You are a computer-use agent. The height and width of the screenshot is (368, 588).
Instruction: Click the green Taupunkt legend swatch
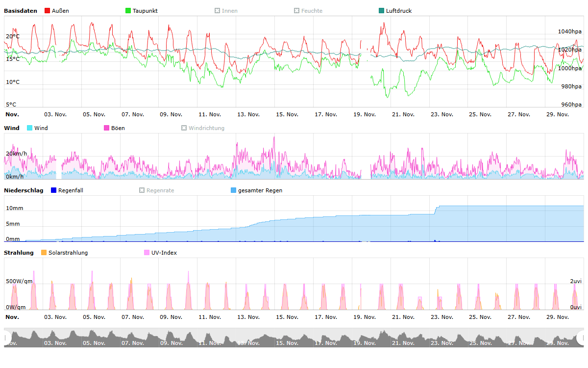pos(128,11)
